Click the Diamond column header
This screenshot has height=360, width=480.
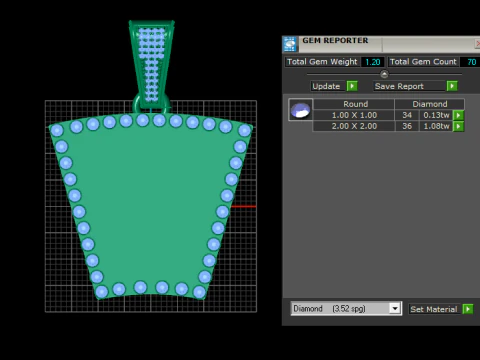point(430,104)
